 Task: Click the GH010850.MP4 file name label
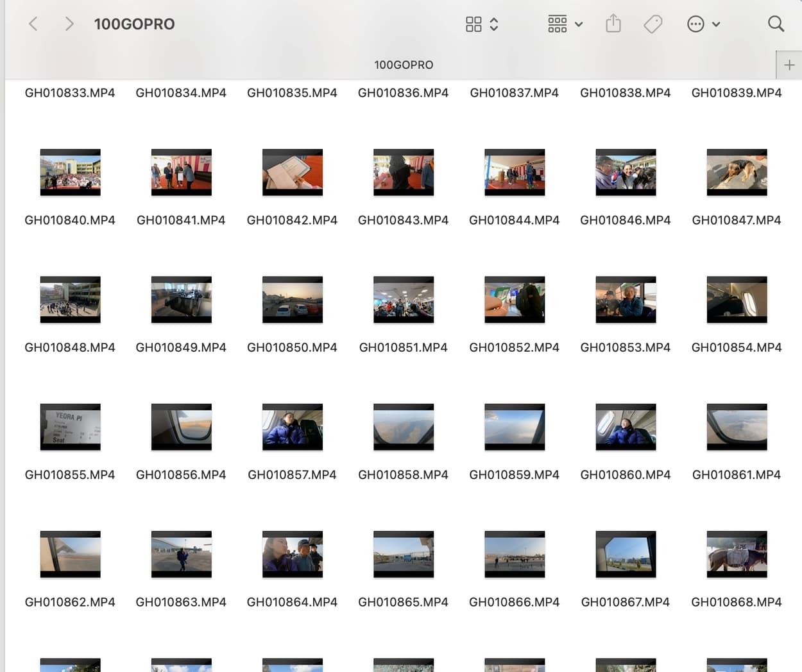[x=292, y=347]
